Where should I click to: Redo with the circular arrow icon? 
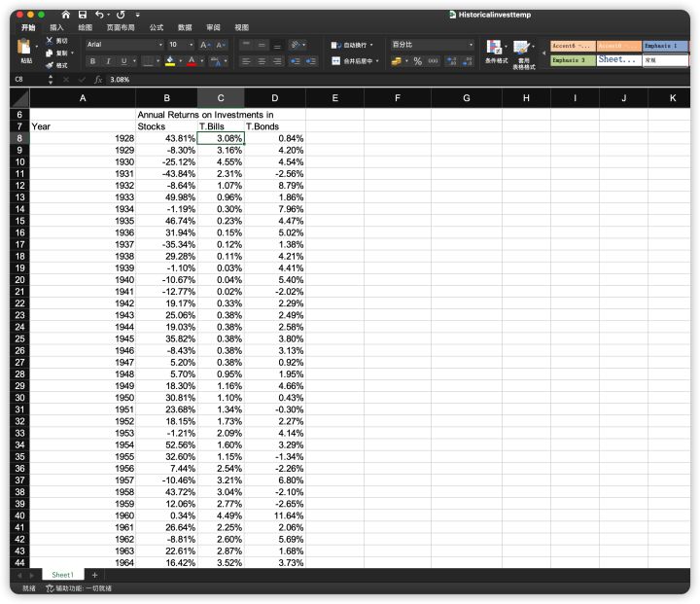(121, 15)
